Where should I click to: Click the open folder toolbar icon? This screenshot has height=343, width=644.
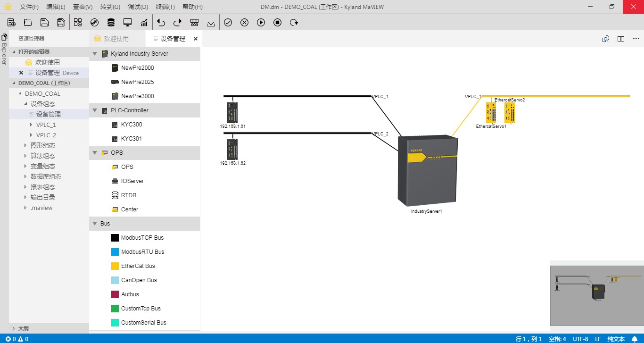pos(28,22)
